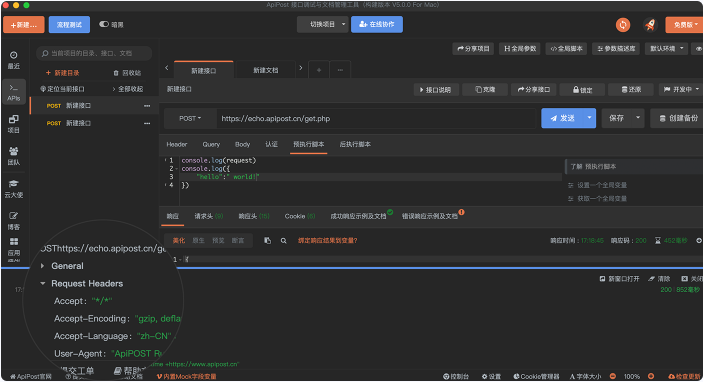Screen dimensions: 703x382
Task: Open dropdown arrow next to 保存
Action: pos(638,118)
